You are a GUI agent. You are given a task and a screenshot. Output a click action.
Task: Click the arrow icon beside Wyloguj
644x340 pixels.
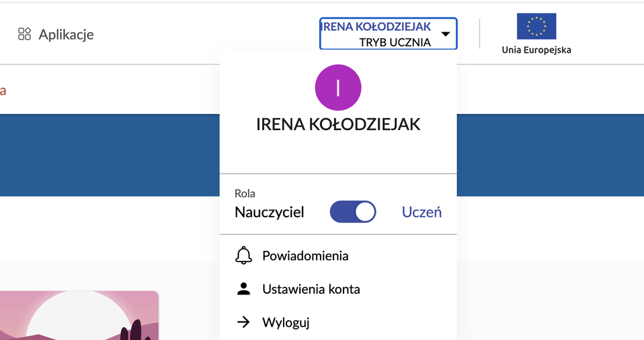244,323
